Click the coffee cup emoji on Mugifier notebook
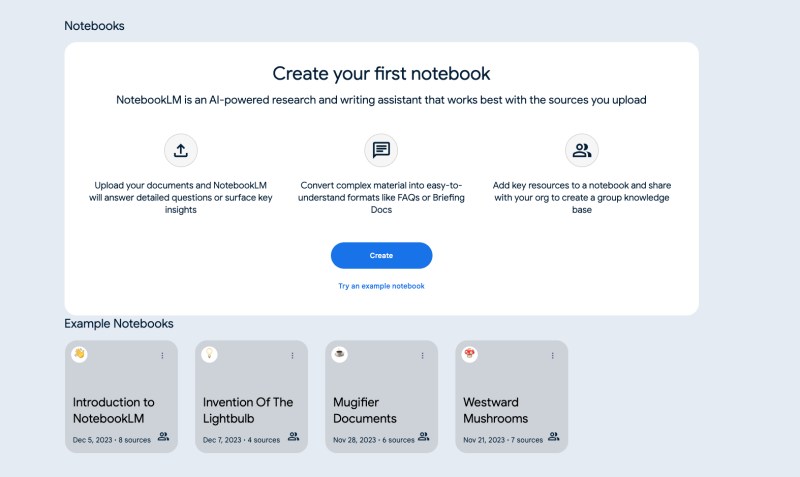Viewport: 800px width, 477px height. click(x=339, y=354)
